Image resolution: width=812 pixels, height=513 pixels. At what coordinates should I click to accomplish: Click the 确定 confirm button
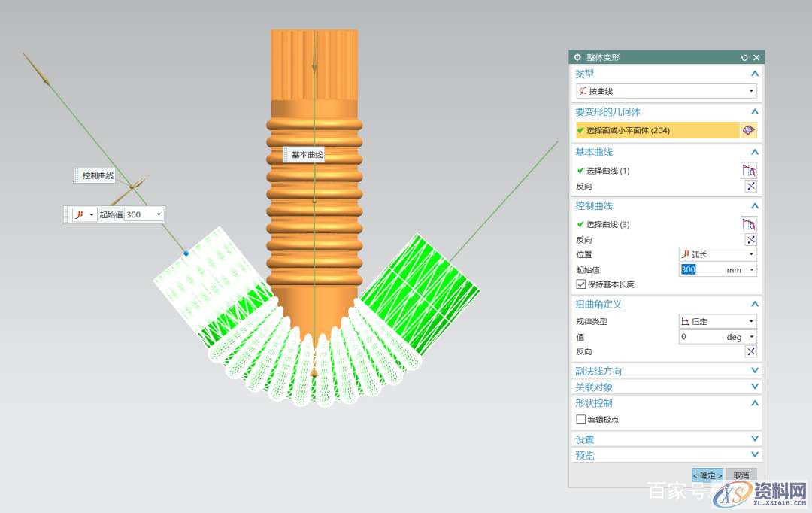click(x=707, y=475)
